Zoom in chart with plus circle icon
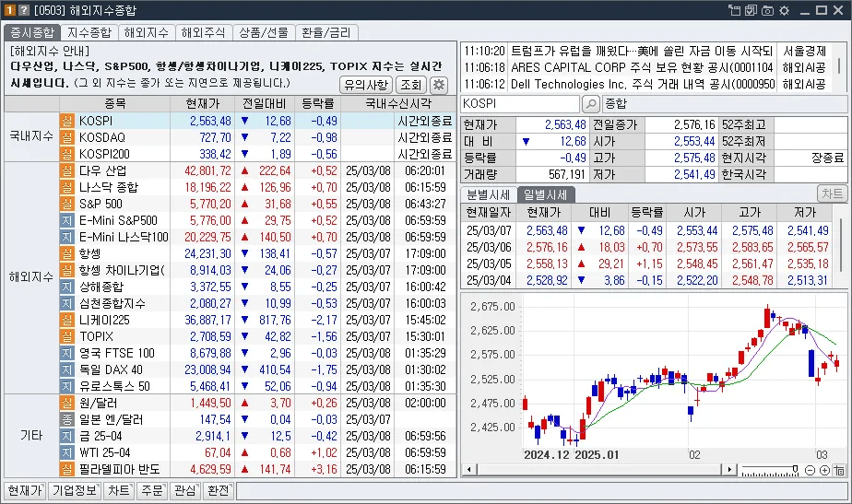This screenshot has height=504, width=852. 824,470
